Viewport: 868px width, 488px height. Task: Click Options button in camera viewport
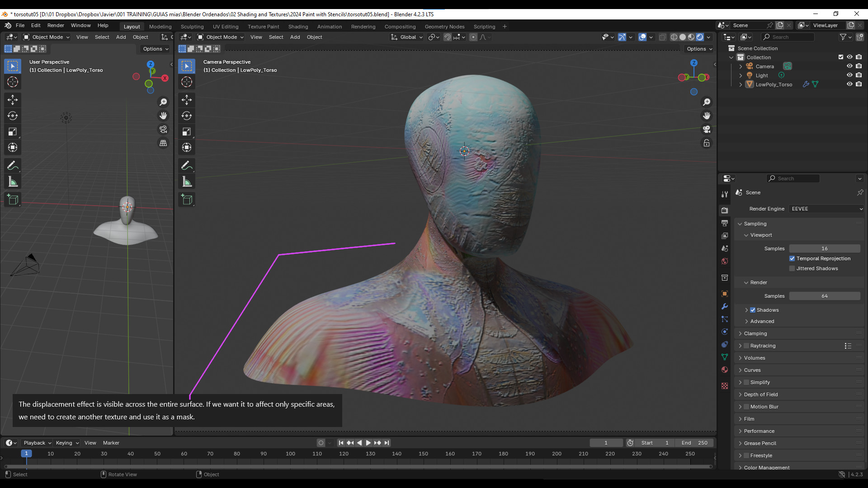click(699, 49)
